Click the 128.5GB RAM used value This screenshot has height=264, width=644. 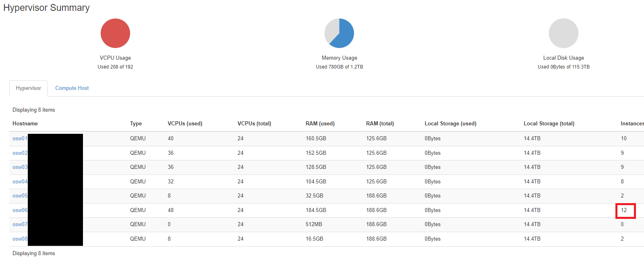pos(316,167)
